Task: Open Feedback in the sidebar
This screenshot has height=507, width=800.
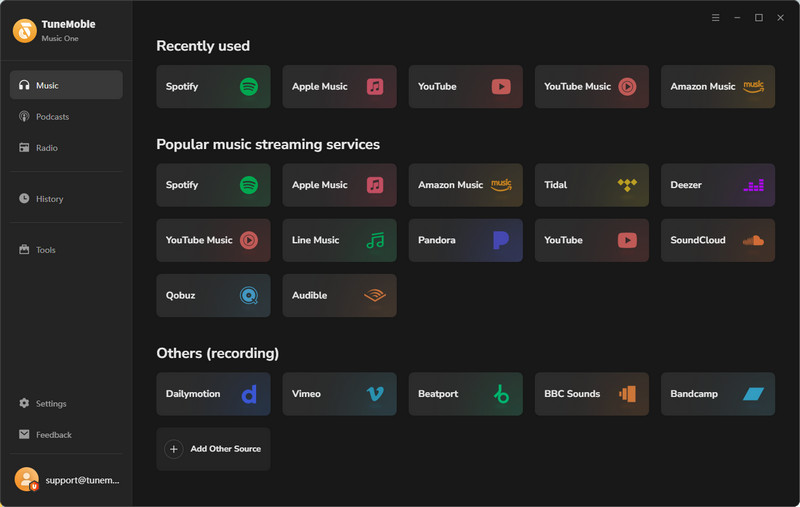Action: tap(66, 434)
